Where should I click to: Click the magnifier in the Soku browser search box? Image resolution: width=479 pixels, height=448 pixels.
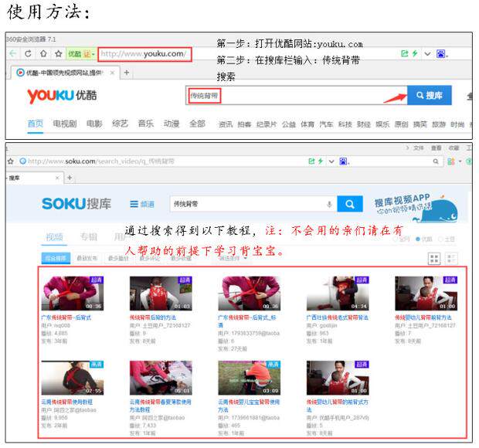436,161
